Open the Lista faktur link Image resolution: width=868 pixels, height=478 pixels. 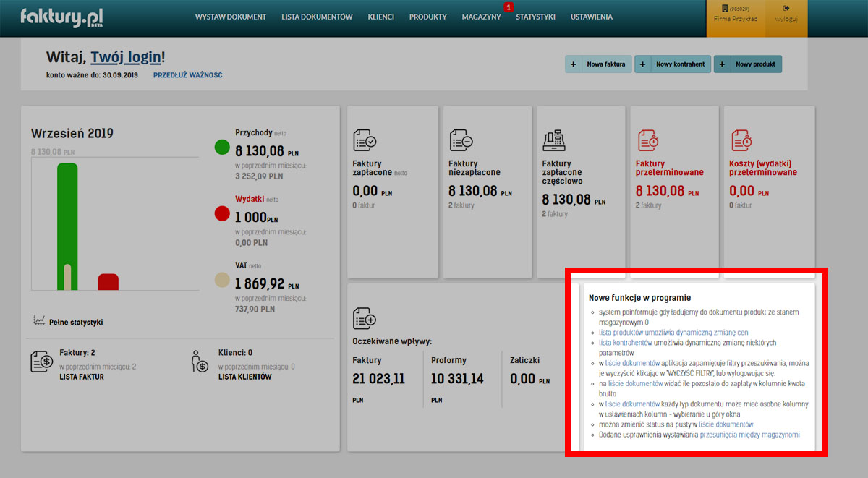(x=81, y=377)
